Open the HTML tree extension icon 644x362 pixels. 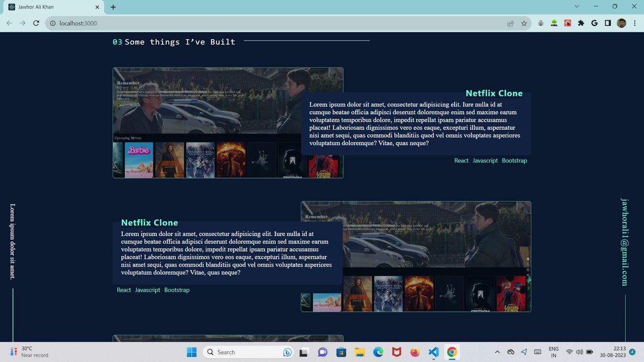pos(554,24)
